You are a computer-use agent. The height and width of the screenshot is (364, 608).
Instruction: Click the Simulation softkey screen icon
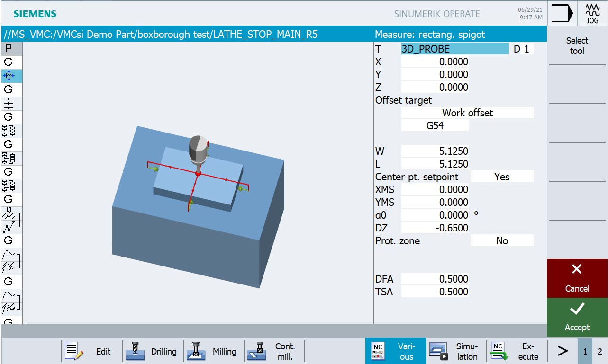[x=439, y=351]
